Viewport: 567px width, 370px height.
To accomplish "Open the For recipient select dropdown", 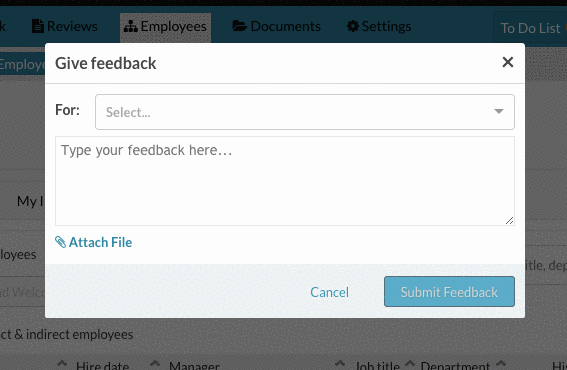I will point(304,112).
